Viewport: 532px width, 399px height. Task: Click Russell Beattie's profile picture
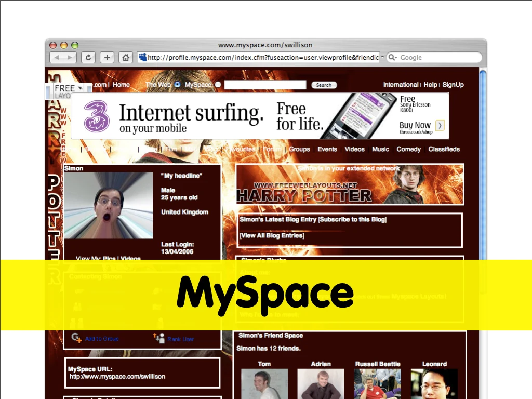click(377, 384)
